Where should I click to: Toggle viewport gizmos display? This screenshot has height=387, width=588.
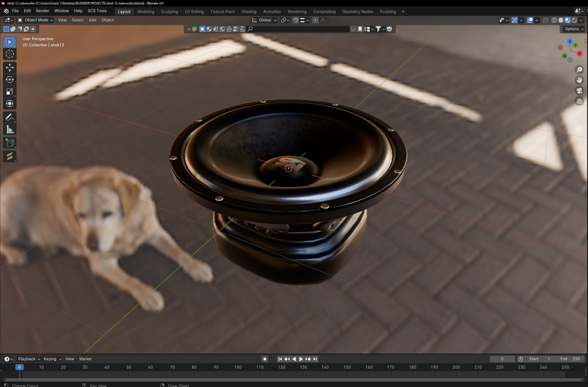[x=514, y=20]
